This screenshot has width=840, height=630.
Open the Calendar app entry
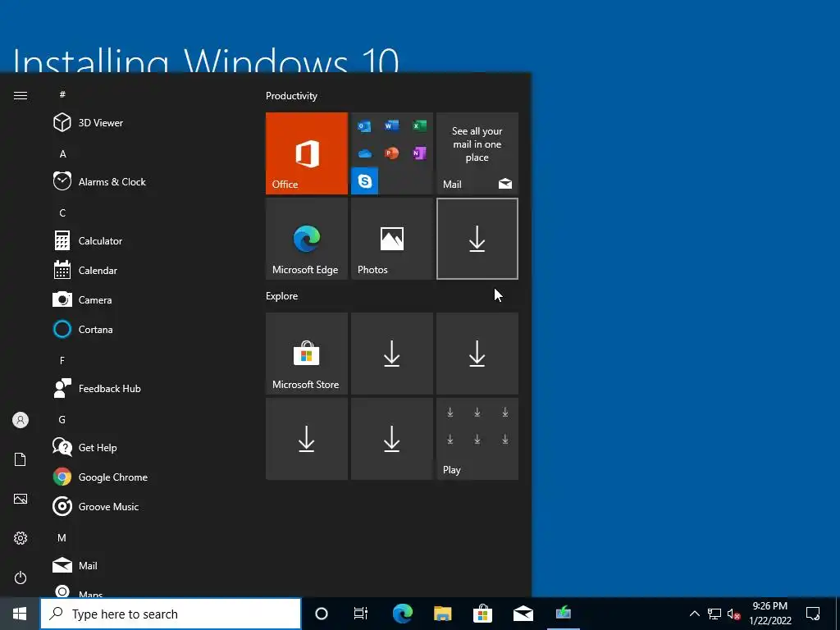click(x=144, y=270)
